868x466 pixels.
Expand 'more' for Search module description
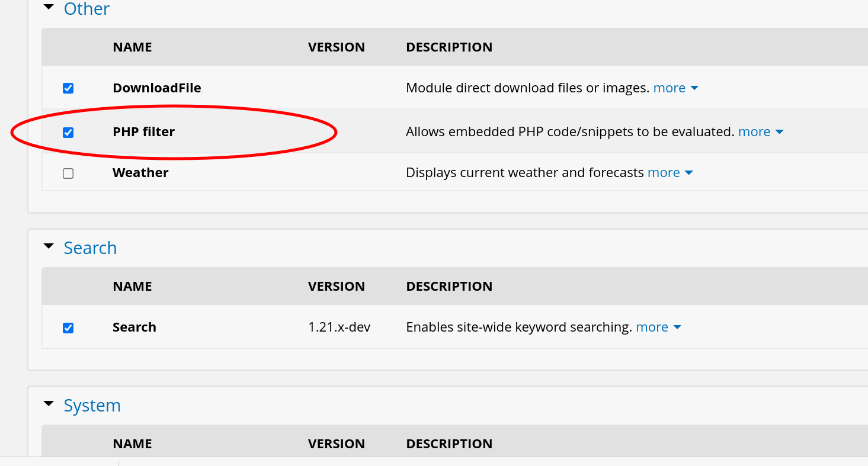click(x=652, y=327)
